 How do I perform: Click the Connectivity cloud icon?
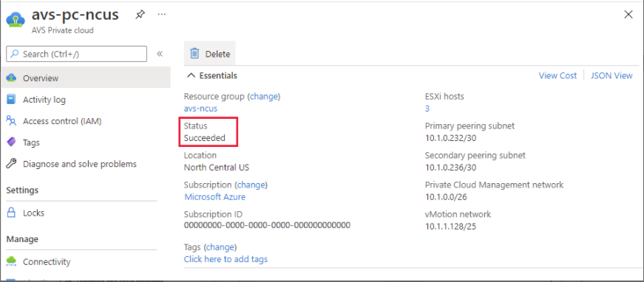(11, 261)
